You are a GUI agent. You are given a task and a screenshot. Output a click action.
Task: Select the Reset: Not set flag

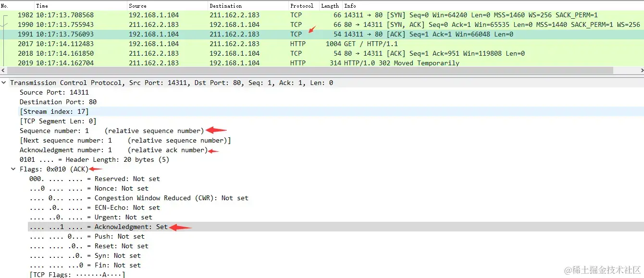pyautogui.click(x=89, y=246)
